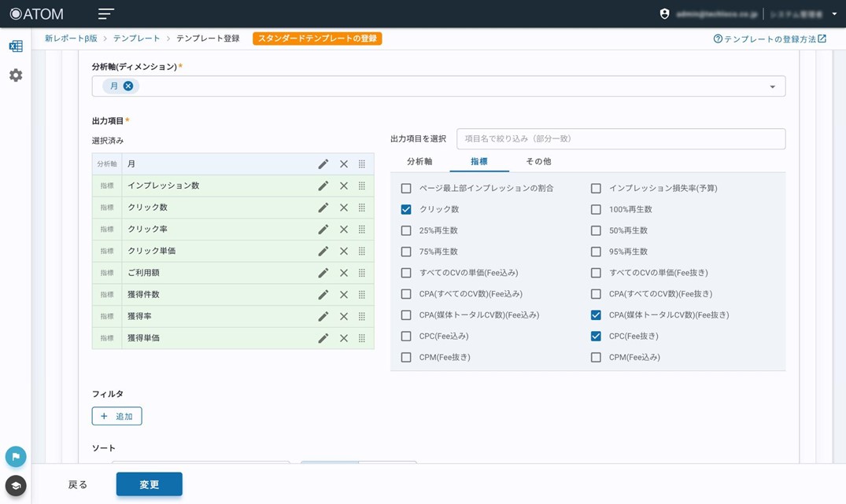The height and width of the screenshot is (504, 846).
Task: Remove the 月 chip from dimension field
Action: pos(128,86)
